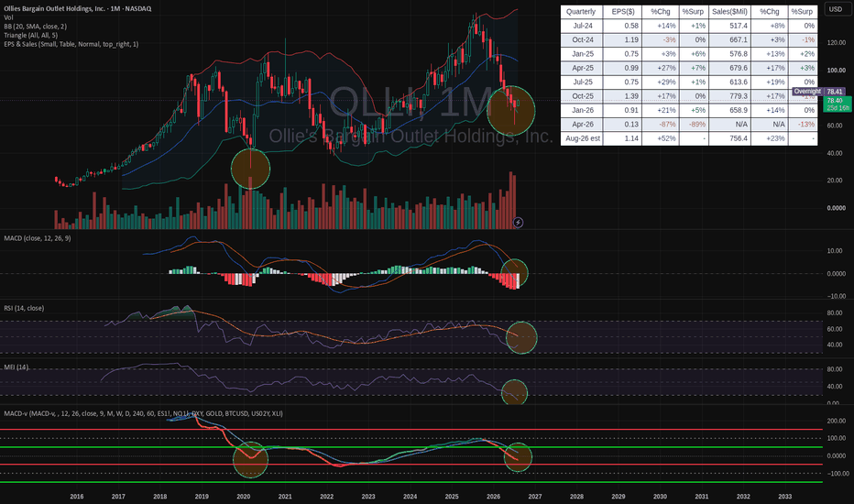Click the 2026 label on the time axis

point(493,497)
